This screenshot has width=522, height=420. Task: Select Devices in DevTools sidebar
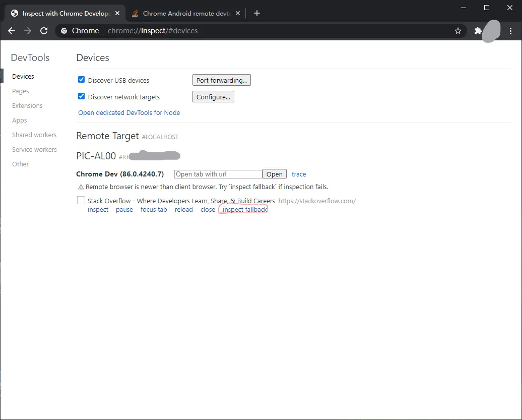[23, 76]
